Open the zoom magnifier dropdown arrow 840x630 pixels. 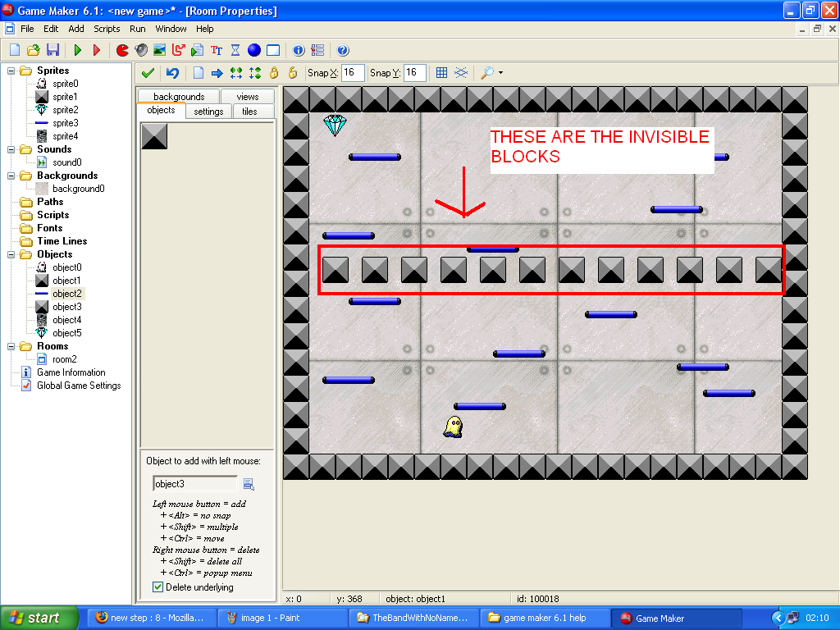(x=500, y=73)
